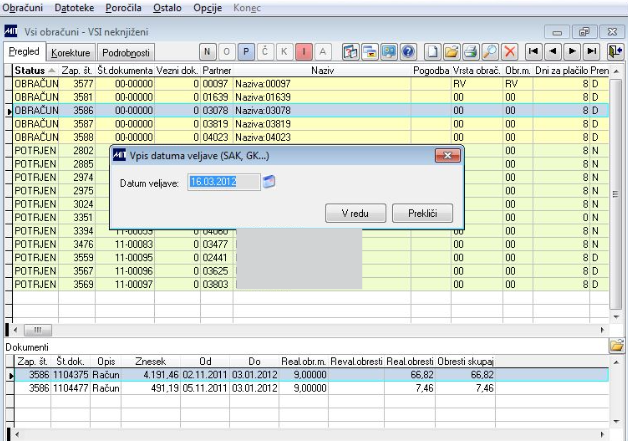The width and height of the screenshot is (628, 441).
Task: Click the blue screen toolbar icon next to help
Action: [388, 52]
